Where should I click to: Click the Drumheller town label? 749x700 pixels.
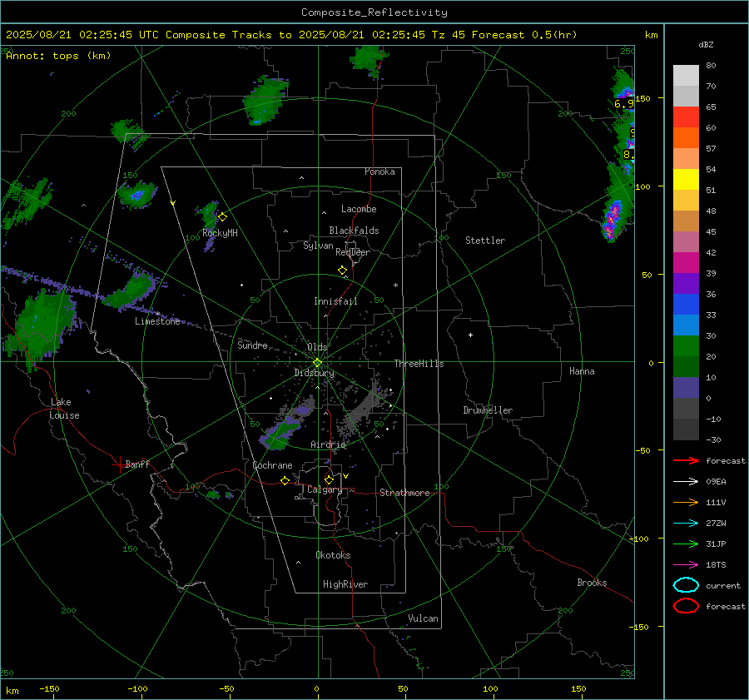click(x=488, y=410)
